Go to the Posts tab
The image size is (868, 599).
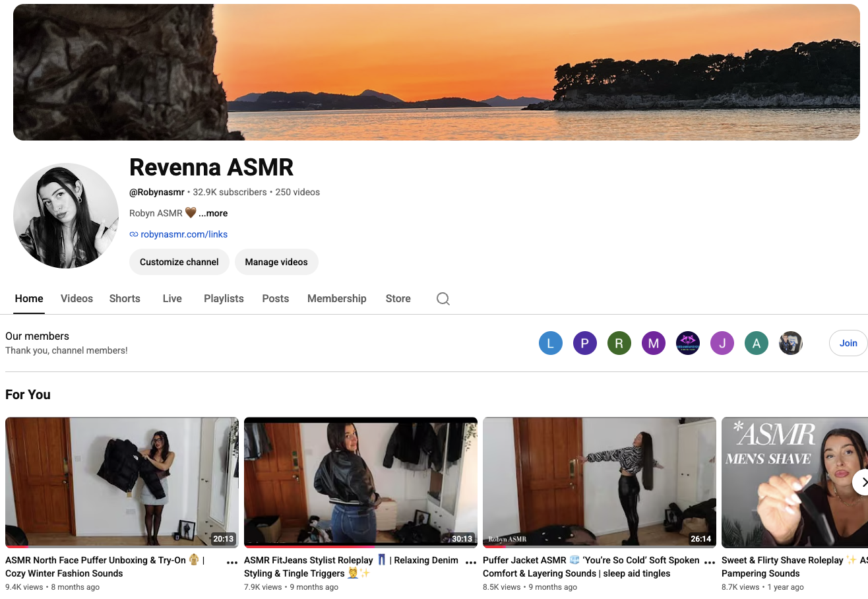point(276,299)
